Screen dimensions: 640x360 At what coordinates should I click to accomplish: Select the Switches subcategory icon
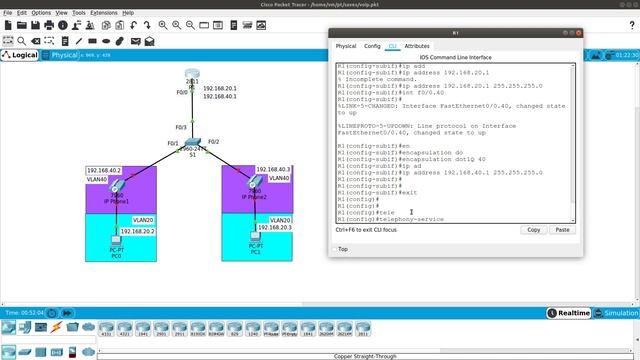click(24, 352)
